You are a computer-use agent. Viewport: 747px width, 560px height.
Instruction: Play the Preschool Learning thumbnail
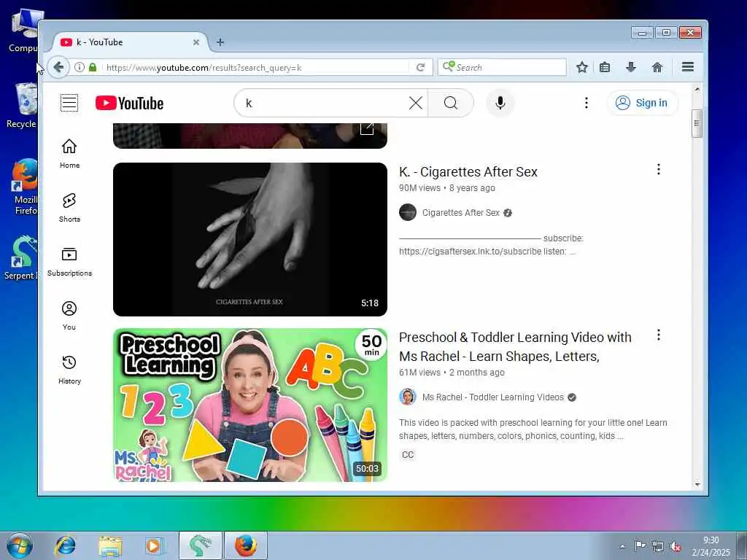pos(250,405)
